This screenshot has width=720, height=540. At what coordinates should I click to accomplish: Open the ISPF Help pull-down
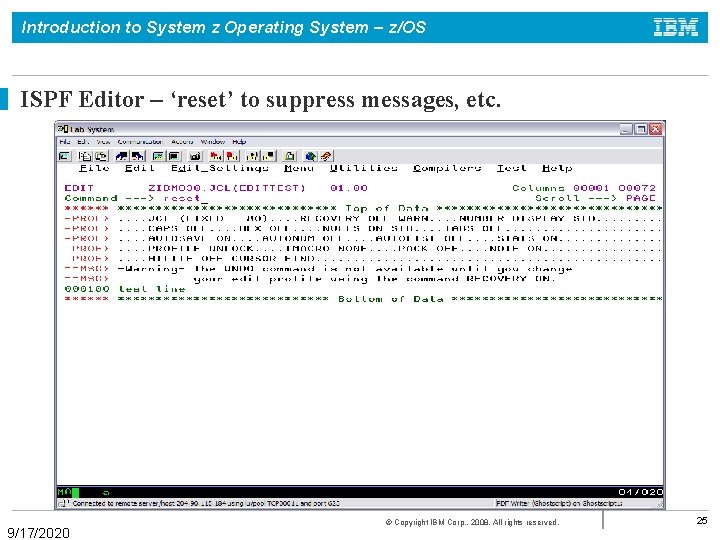point(557,168)
